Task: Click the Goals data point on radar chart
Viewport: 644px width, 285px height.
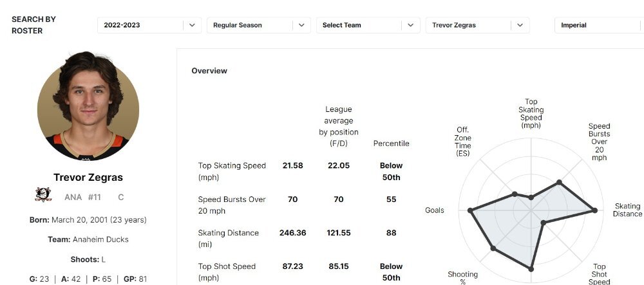Action: click(x=470, y=210)
